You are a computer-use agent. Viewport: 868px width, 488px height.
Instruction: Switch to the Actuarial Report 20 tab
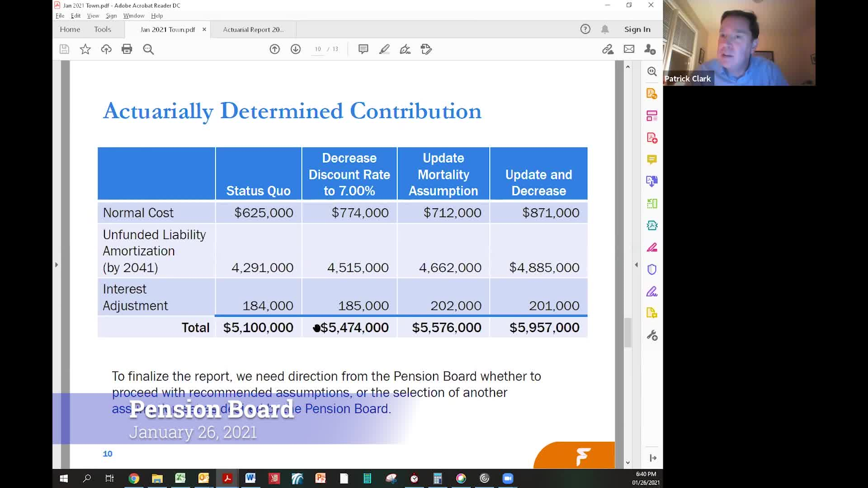(253, 29)
